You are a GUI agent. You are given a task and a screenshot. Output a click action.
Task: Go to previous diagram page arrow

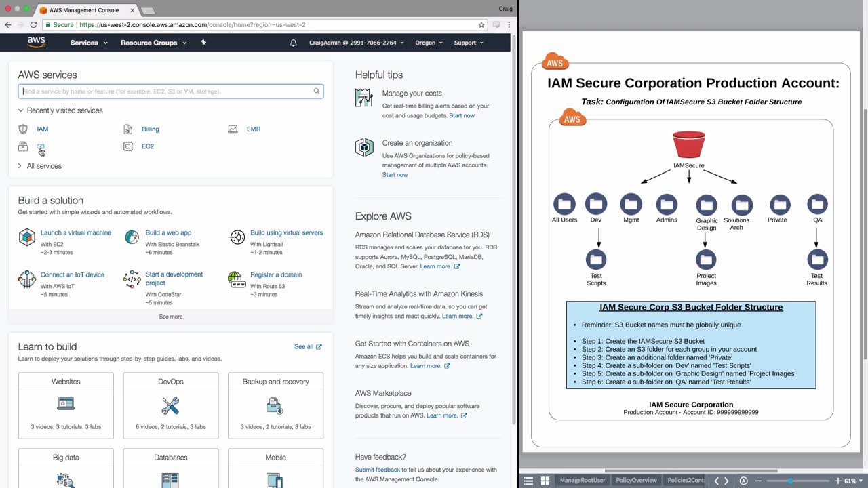(x=717, y=481)
